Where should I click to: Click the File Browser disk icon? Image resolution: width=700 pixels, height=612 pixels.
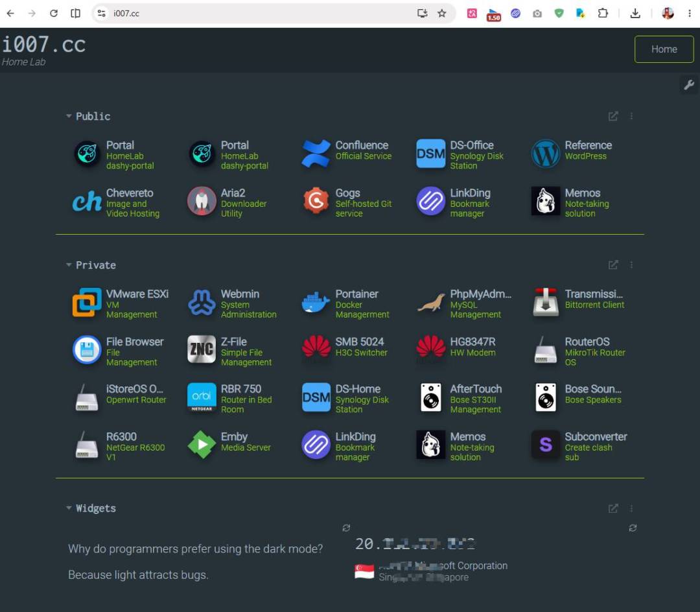tap(87, 350)
